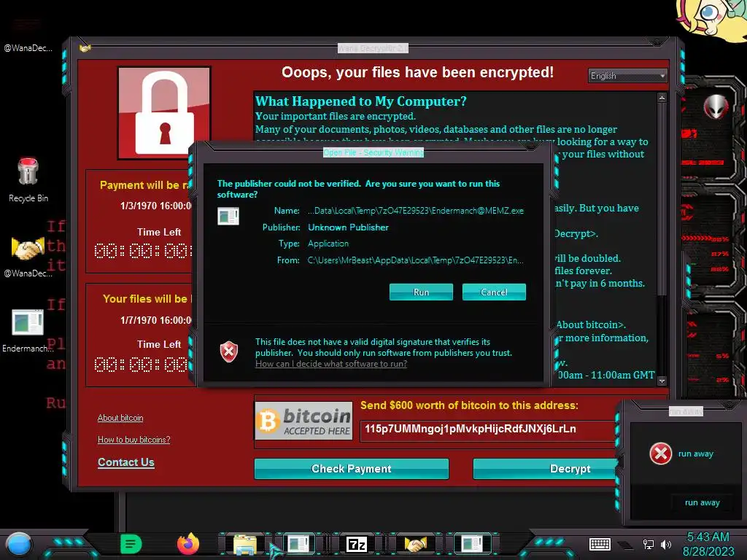Click Run in the Security Warning dialog

tap(421, 292)
